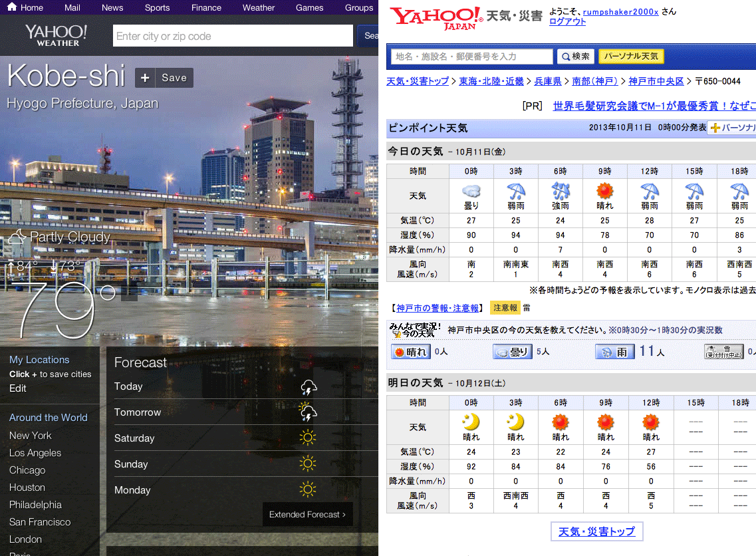Click the sunny icon at 12時 tomorrow
The width and height of the screenshot is (756, 556).
pyautogui.click(x=651, y=422)
